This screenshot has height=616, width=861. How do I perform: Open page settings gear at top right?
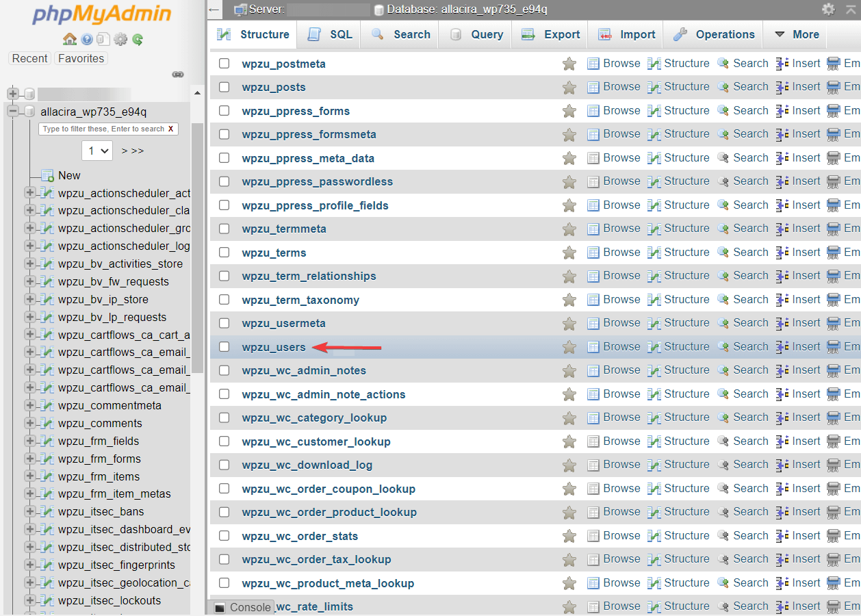click(x=828, y=10)
